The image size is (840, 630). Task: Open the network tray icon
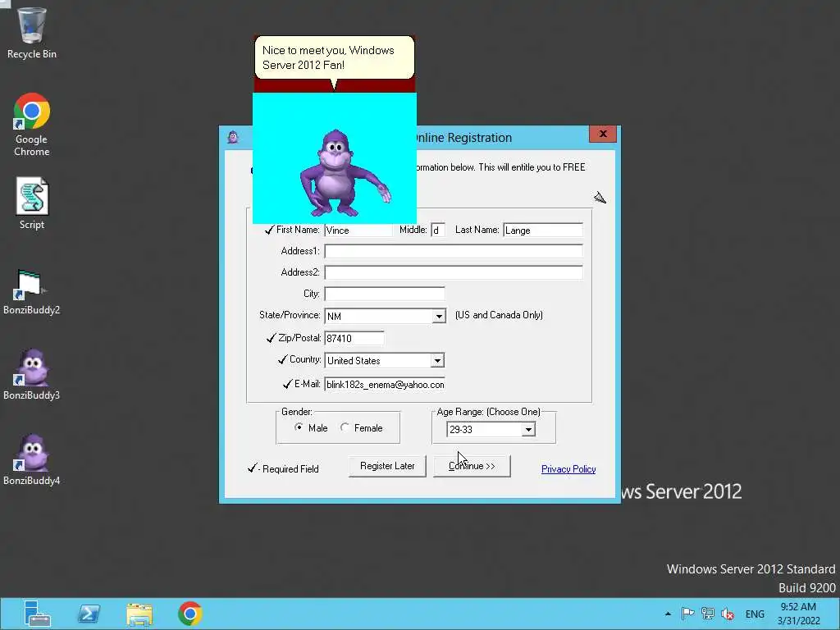click(708, 614)
